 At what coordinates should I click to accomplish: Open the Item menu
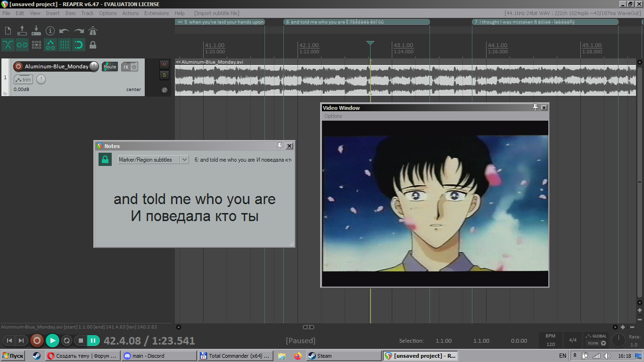[70, 13]
